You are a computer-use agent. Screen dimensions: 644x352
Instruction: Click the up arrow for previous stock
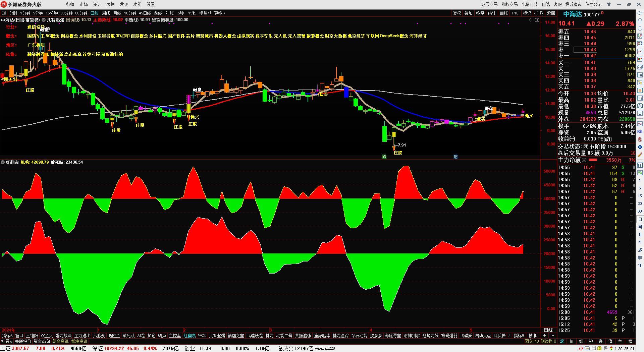(640, 21)
